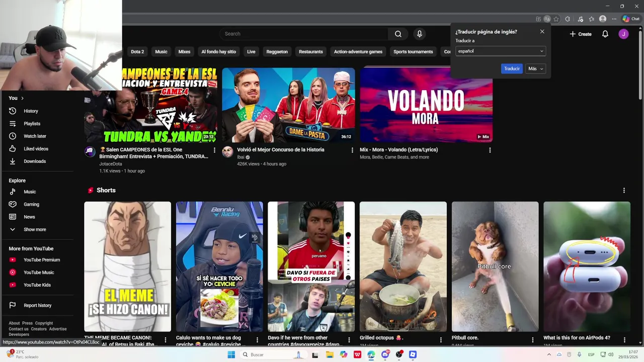Screen dimensions: 644x362
Task: Expand the You section chevron
Action: click(22, 98)
